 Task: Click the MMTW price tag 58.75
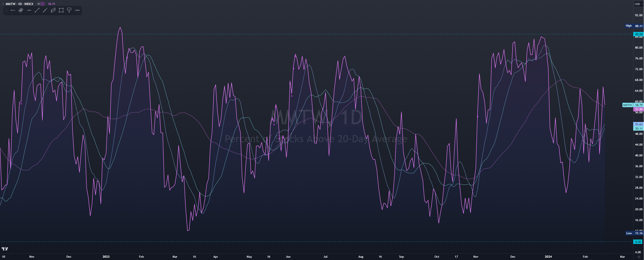tap(638, 105)
